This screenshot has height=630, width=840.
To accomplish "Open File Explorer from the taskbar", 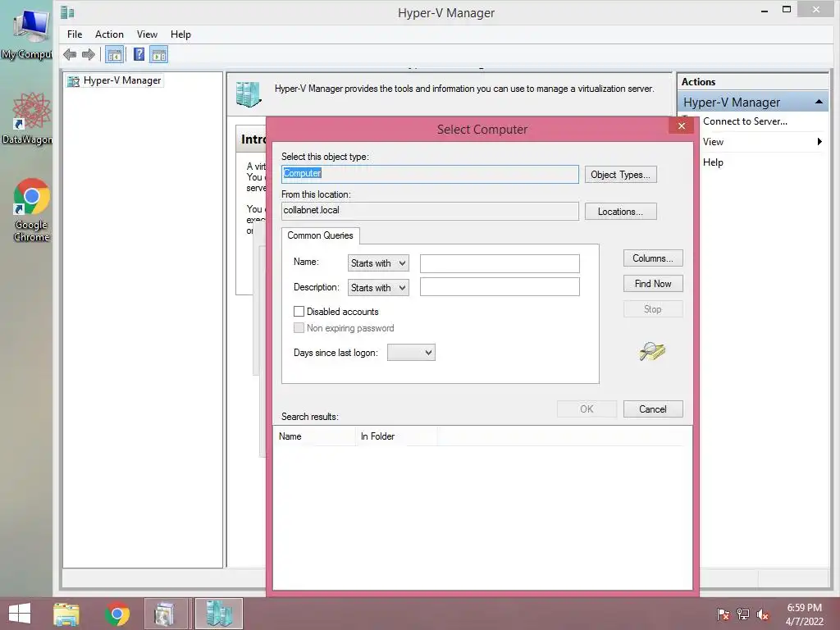I will click(66, 614).
